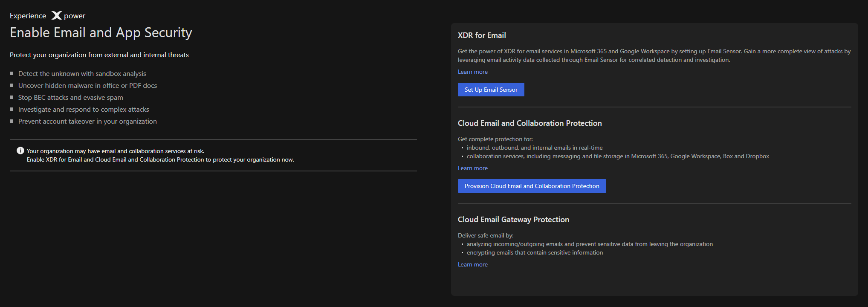Select the Cloud Email Gateway Protection heading

[513, 220]
